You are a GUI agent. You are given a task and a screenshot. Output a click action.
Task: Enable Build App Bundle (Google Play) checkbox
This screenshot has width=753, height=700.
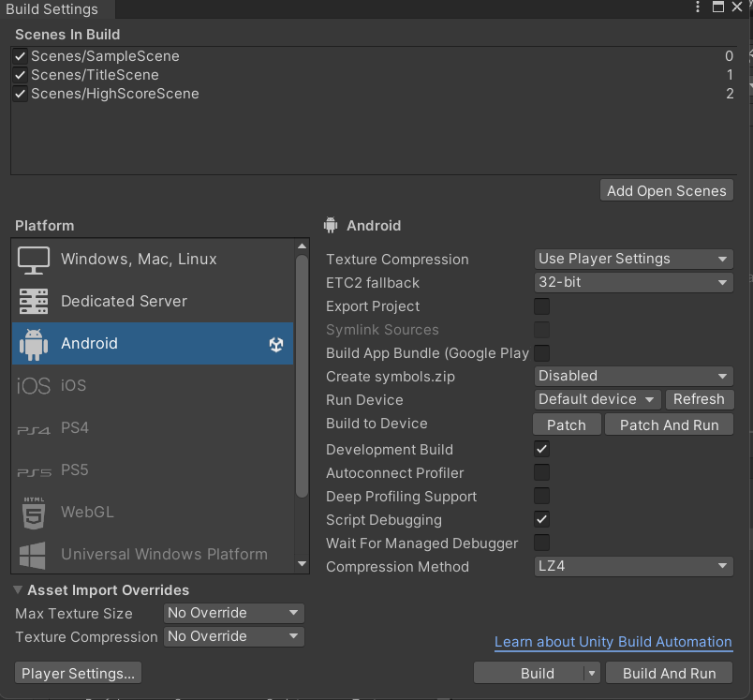click(541, 353)
